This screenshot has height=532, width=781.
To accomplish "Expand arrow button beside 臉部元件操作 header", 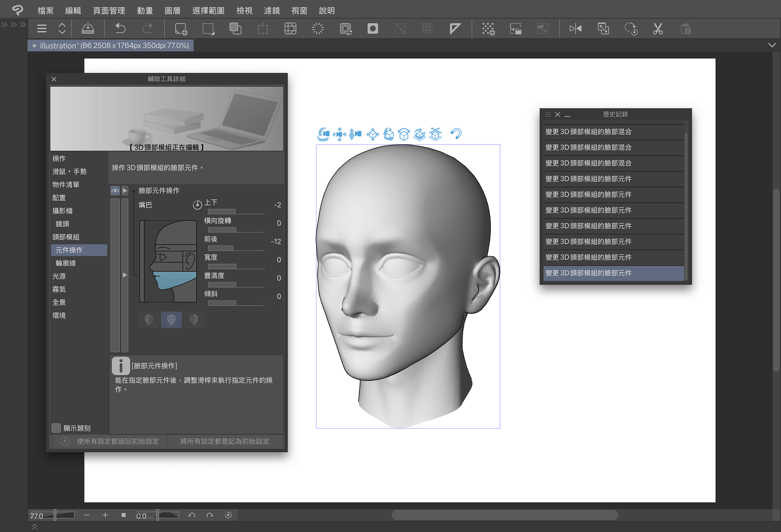I will 125,190.
